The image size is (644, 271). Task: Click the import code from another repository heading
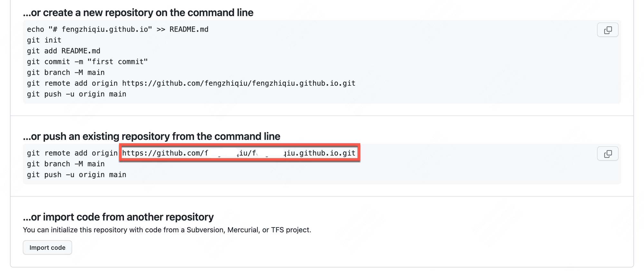click(x=118, y=217)
